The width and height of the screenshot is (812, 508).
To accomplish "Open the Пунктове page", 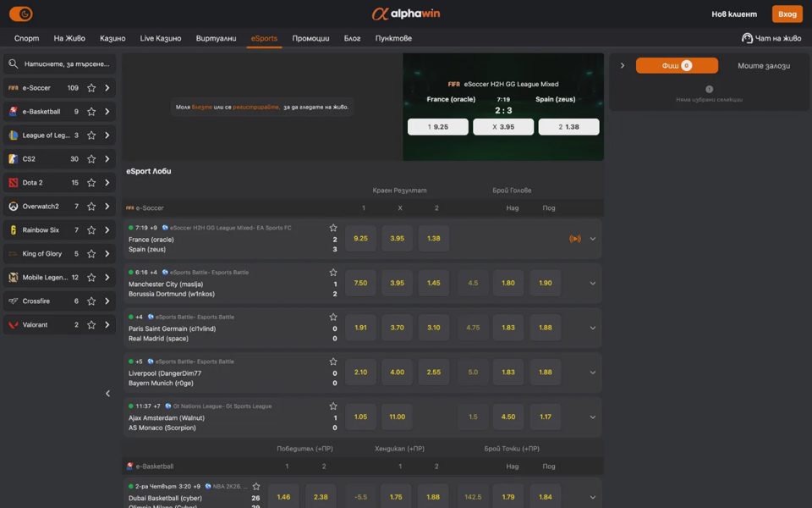I will 393,38.
